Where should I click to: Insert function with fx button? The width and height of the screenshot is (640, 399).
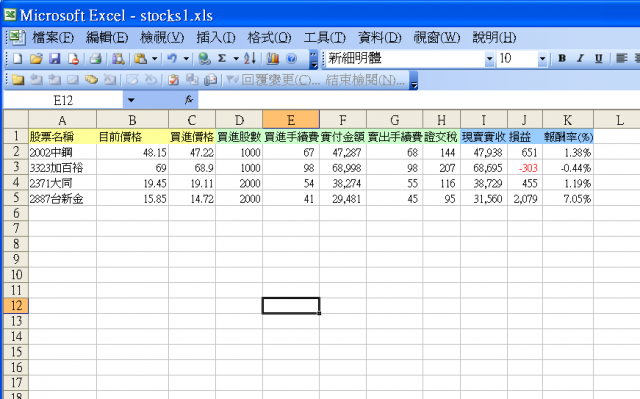(189, 100)
